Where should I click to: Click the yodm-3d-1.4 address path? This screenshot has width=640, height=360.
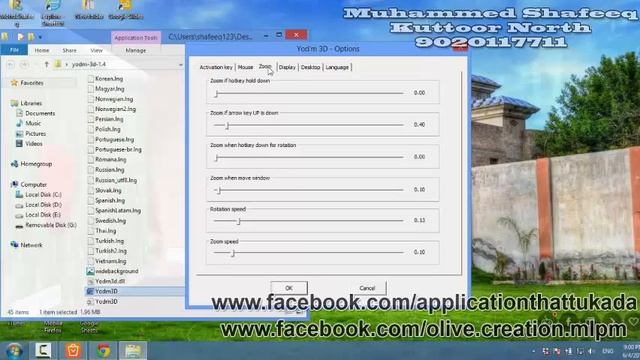(89, 64)
